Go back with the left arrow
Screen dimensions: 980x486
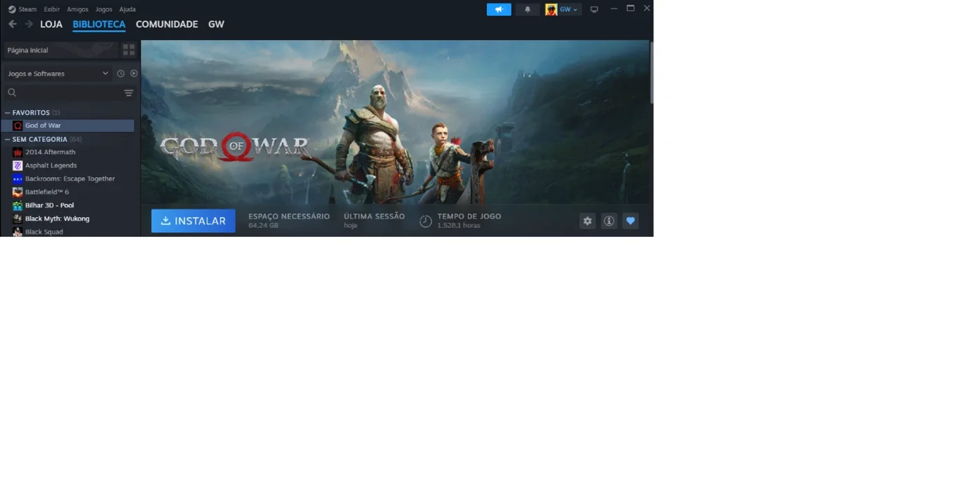tap(13, 24)
